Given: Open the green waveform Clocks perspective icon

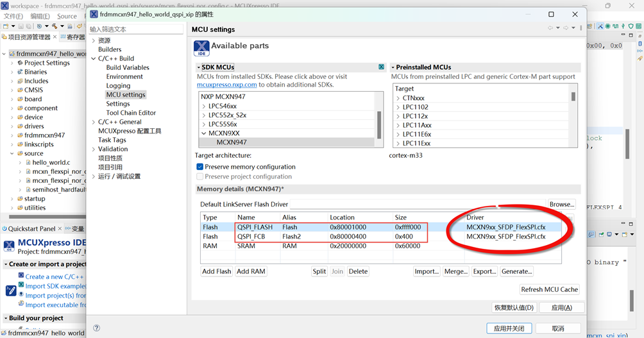Looking at the screenshot, I should click(615, 26).
